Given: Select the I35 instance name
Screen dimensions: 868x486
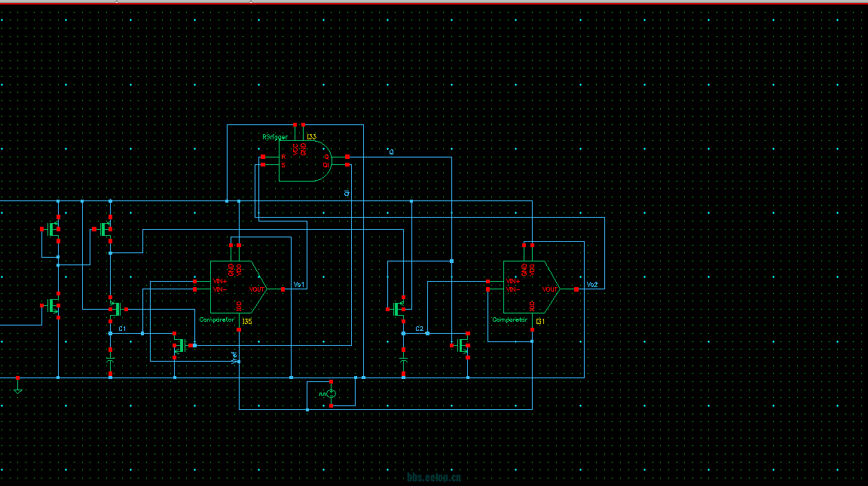Looking at the screenshot, I should 247,322.
